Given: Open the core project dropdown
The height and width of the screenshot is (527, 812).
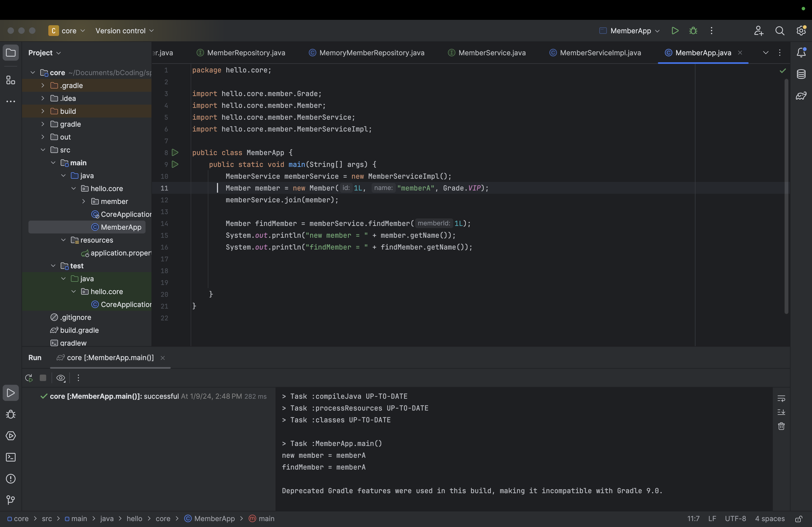Looking at the screenshot, I should pyautogui.click(x=67, y=31).
